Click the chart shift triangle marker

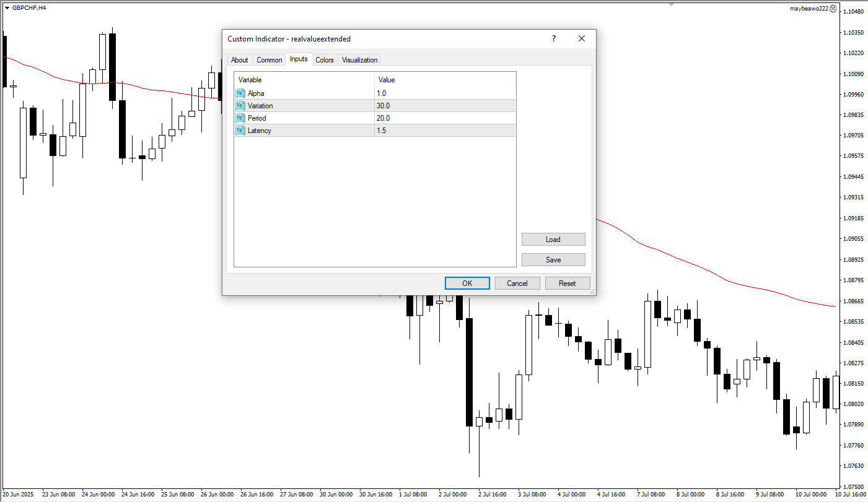pos(671,4)
